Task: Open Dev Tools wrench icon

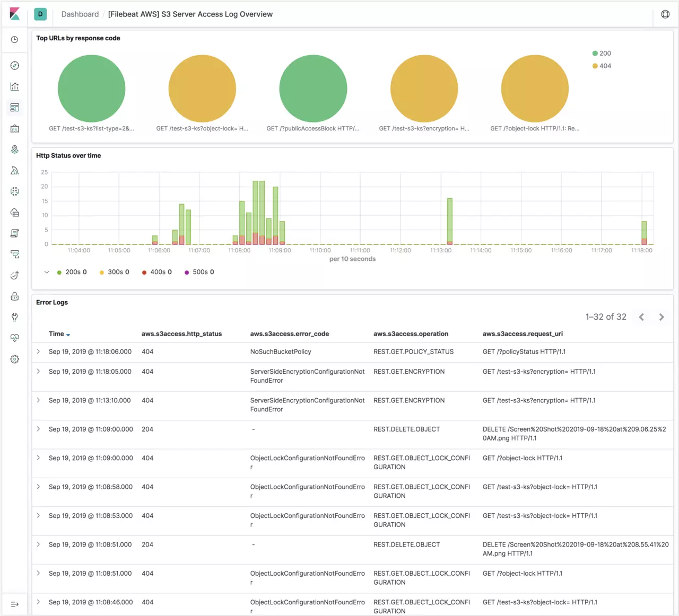Action: coord(15,317)
